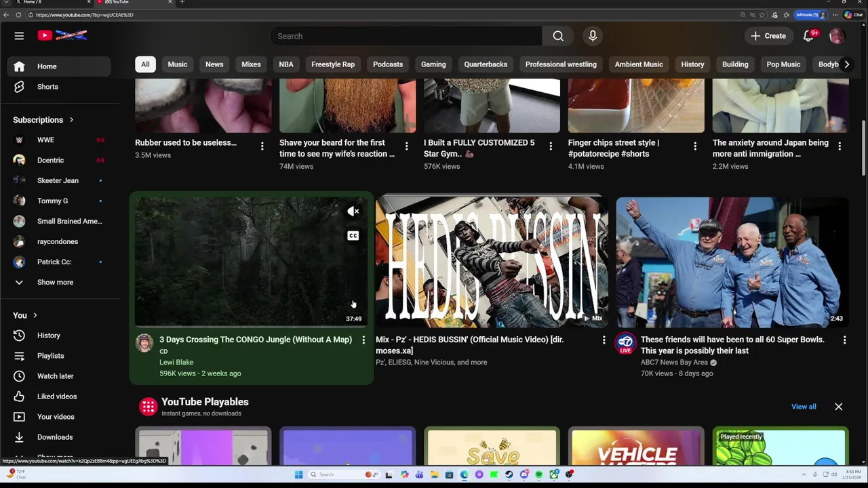
Task: Open HEDIS BUSSIN' video thumbnail
Action: (x=492, y=262)
